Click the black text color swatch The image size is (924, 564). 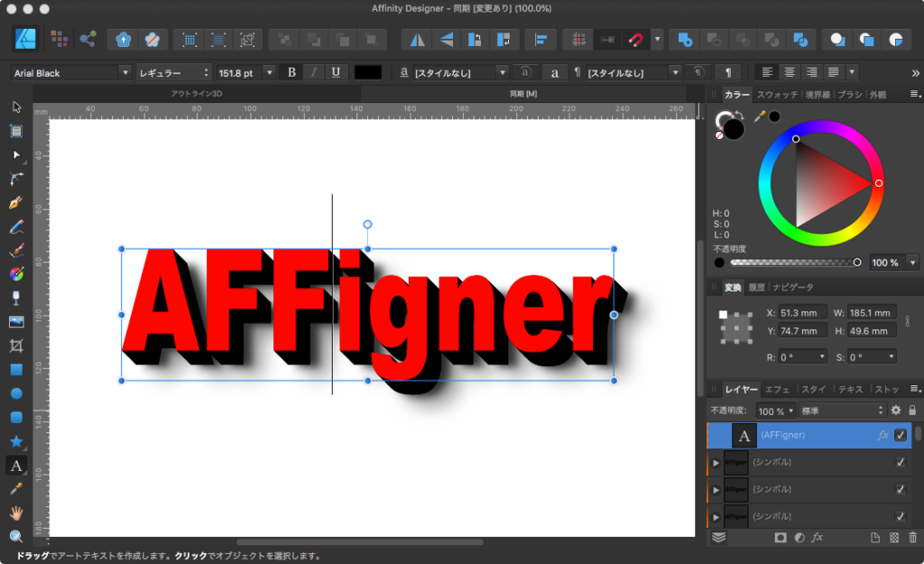point(368,72)
